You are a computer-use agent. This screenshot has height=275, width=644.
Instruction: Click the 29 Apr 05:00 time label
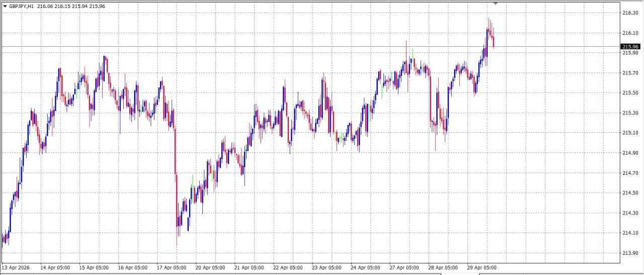pos(482,267)
